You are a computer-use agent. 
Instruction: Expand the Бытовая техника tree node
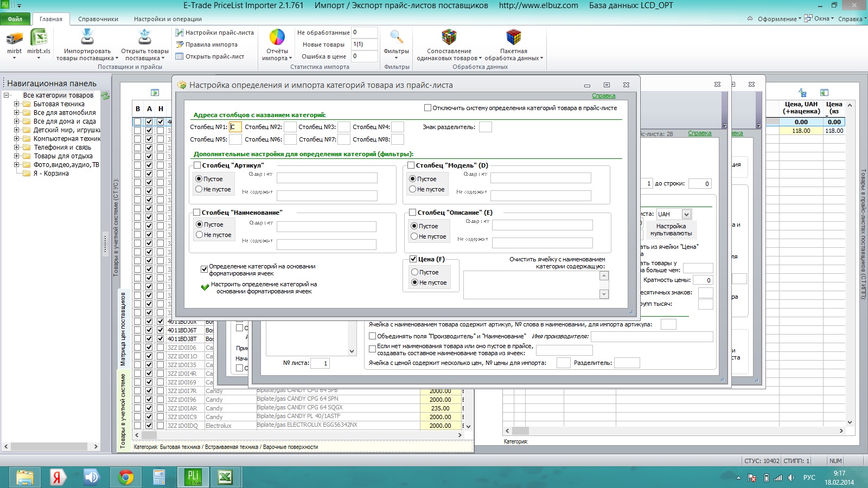click(x=16, y=104)
